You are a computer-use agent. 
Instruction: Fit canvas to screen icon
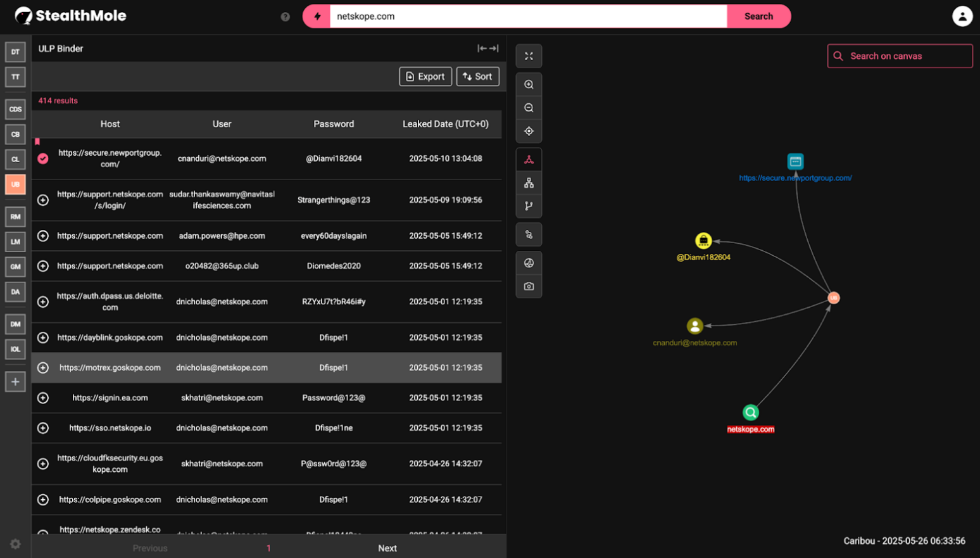coord(529,56)
